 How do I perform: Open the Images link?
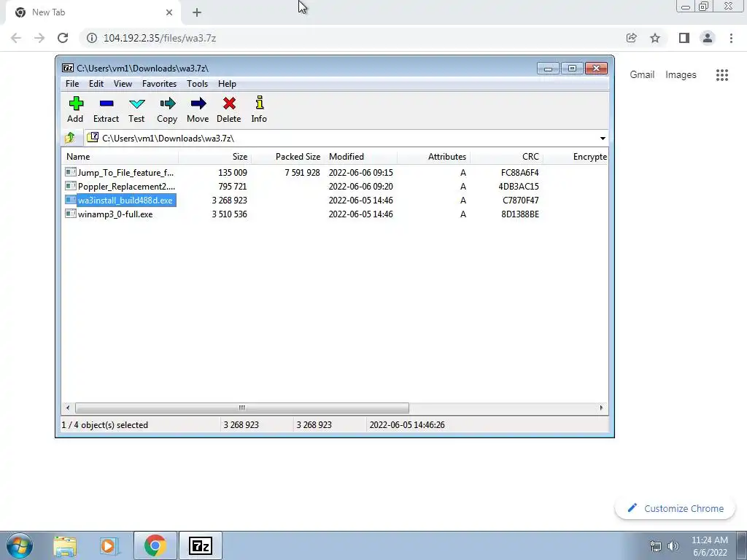[x=681, y=75]
